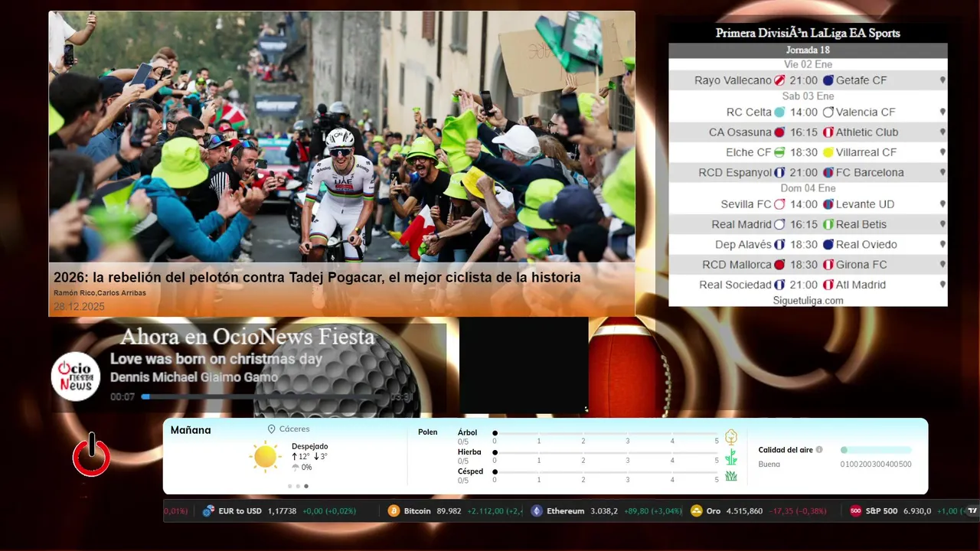This screenshot has width=980, height=551.
Task: Click the 'Dom 04 Ene' date row
Action: [x=808, y=188]
